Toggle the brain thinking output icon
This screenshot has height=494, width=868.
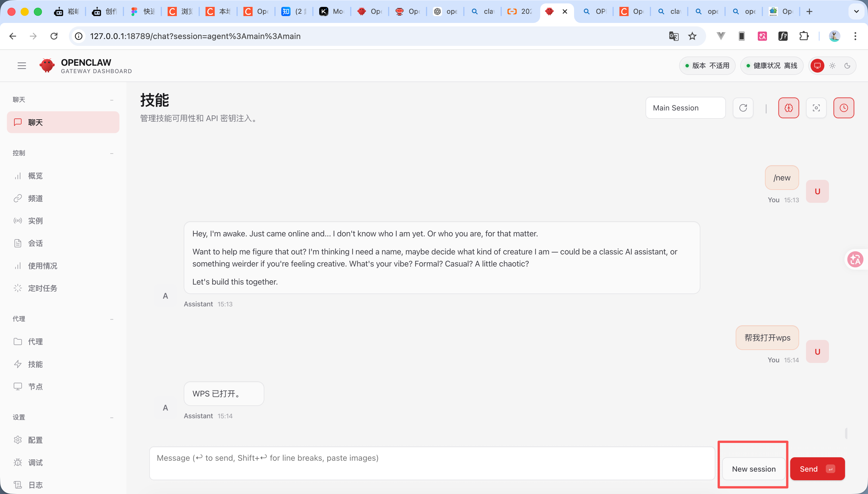788,108
